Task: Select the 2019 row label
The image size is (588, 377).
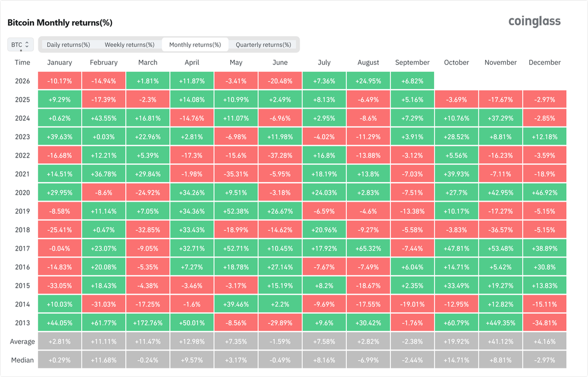Action: pos(22,211)
